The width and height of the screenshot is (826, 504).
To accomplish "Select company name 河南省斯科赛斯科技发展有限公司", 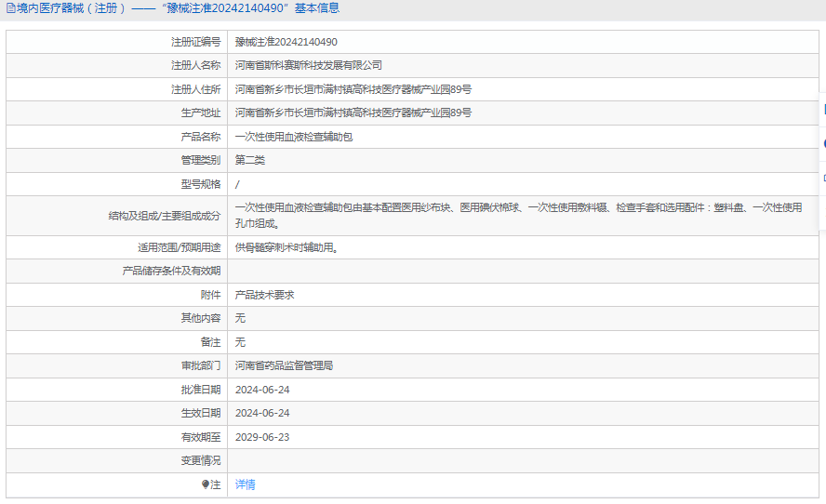I will 309,65.
